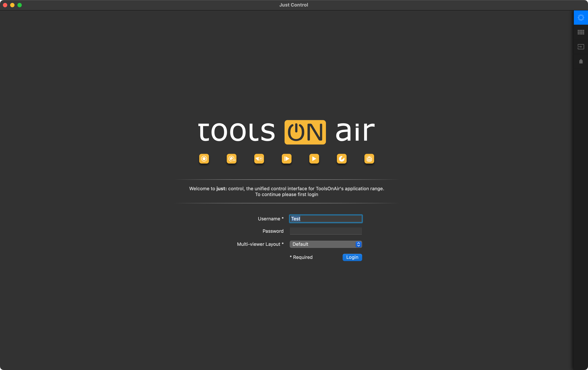Click the "Username *" label

click(271, 219)
